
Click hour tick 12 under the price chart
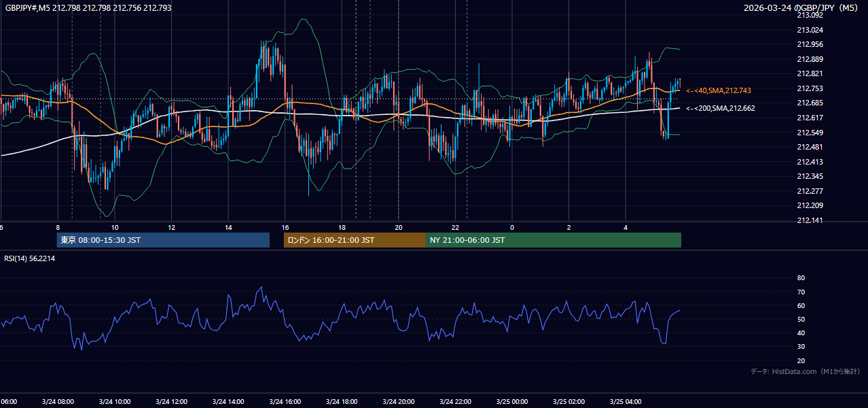(x=171, y=228)
